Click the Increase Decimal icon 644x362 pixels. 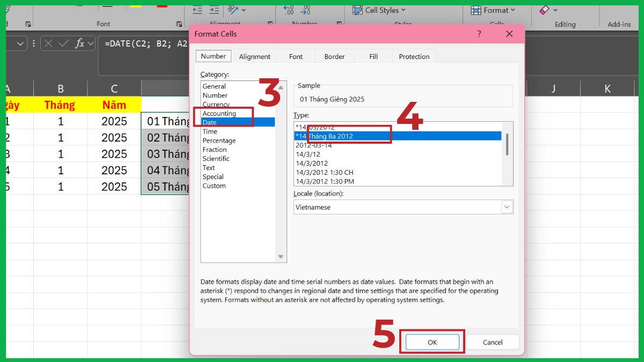click(x=289, y=10)
